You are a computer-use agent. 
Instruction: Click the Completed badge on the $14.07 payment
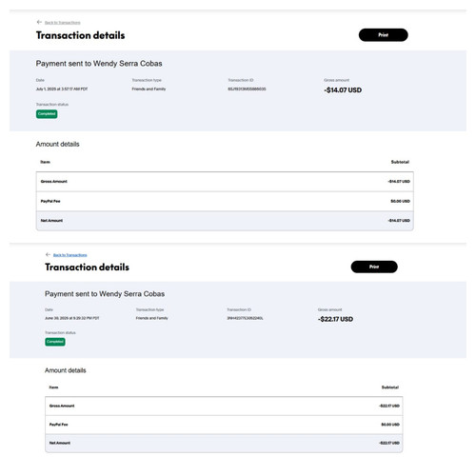point(47,114)
